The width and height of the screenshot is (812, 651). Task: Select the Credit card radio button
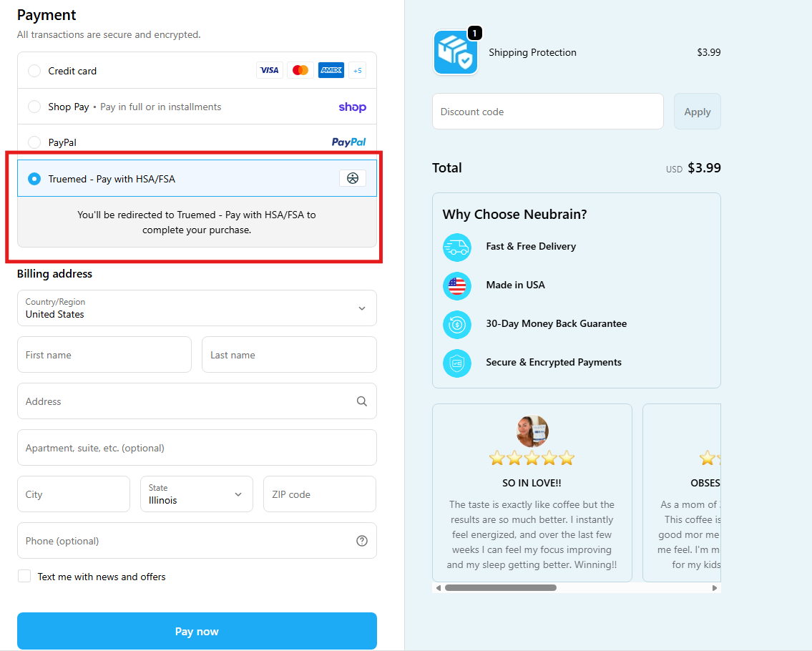[x=34, y=71]
